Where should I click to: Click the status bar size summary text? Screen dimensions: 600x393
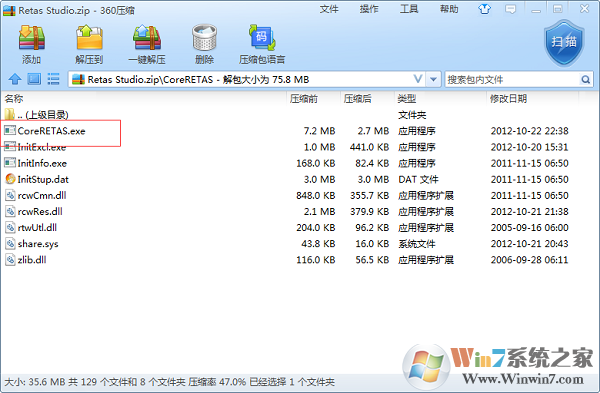(169, 382)
